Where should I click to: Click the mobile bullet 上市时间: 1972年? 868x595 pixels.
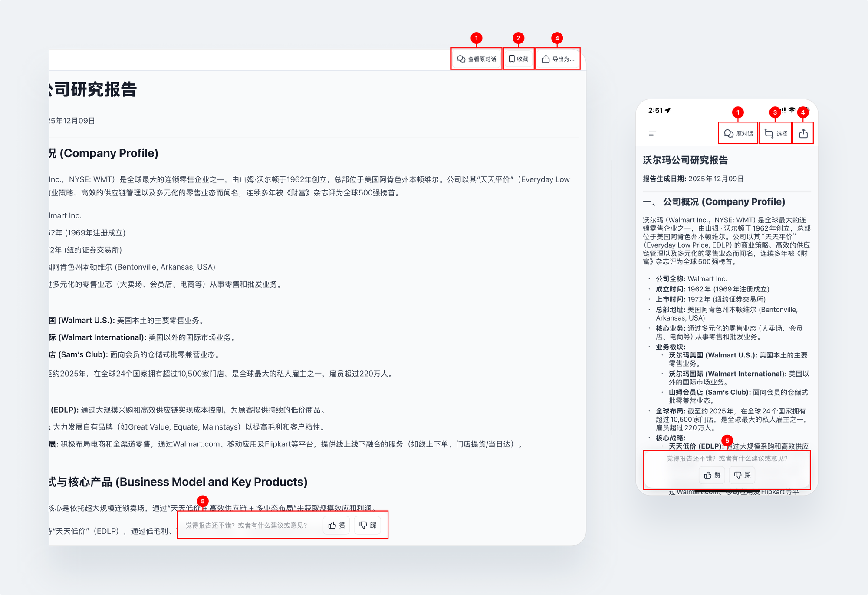pos(711,299)
